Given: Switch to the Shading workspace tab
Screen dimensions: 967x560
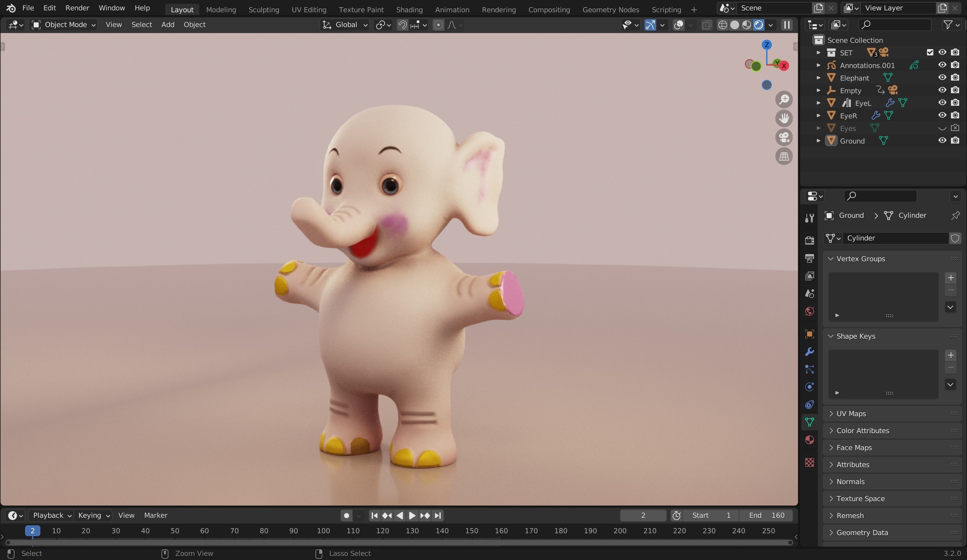Looking at the screenshot, I should tap(409, 9).
